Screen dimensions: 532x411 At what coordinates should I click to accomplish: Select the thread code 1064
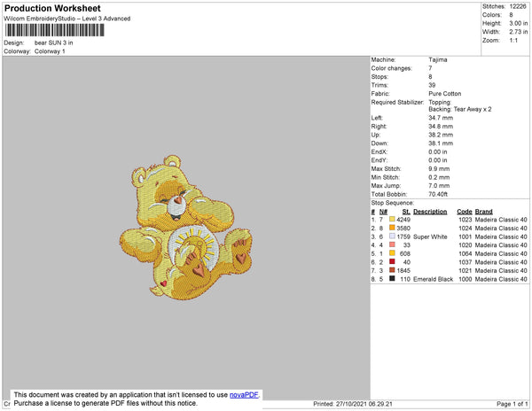[x=465, y=253]
